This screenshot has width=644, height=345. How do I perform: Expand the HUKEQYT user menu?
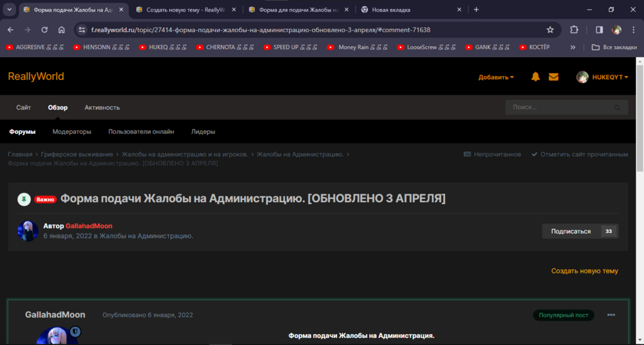(x=602, y=77)
